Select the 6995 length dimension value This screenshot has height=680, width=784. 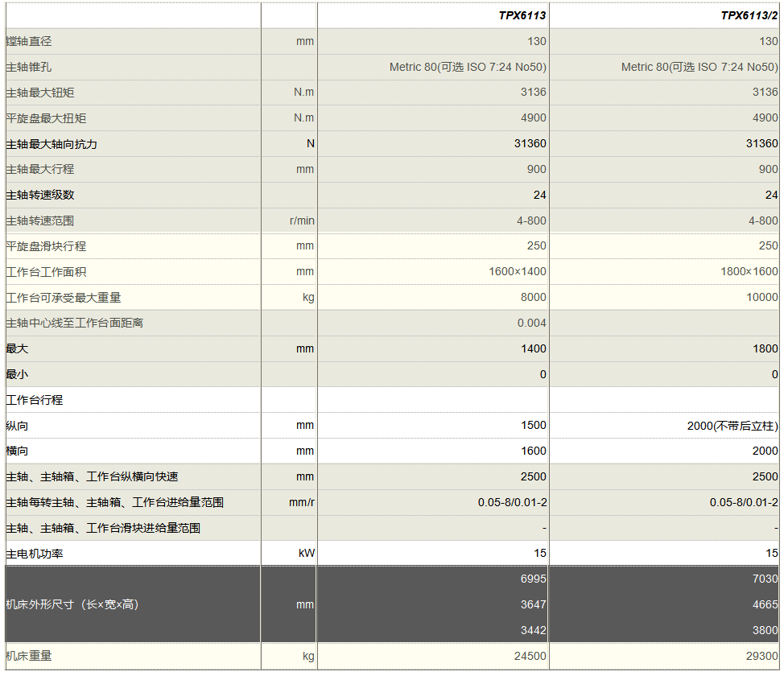tap(533, 579)
